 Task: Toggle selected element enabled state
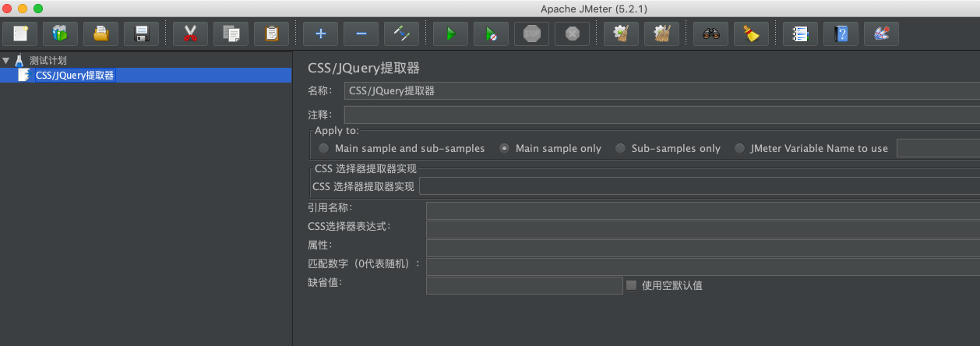[401, 34]
